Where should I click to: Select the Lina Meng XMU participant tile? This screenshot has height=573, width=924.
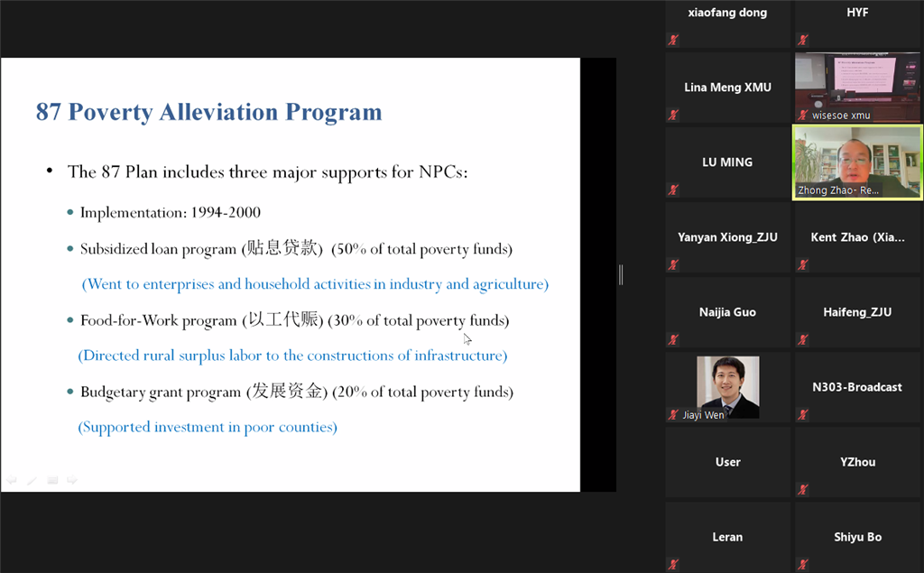click(727, 88)
